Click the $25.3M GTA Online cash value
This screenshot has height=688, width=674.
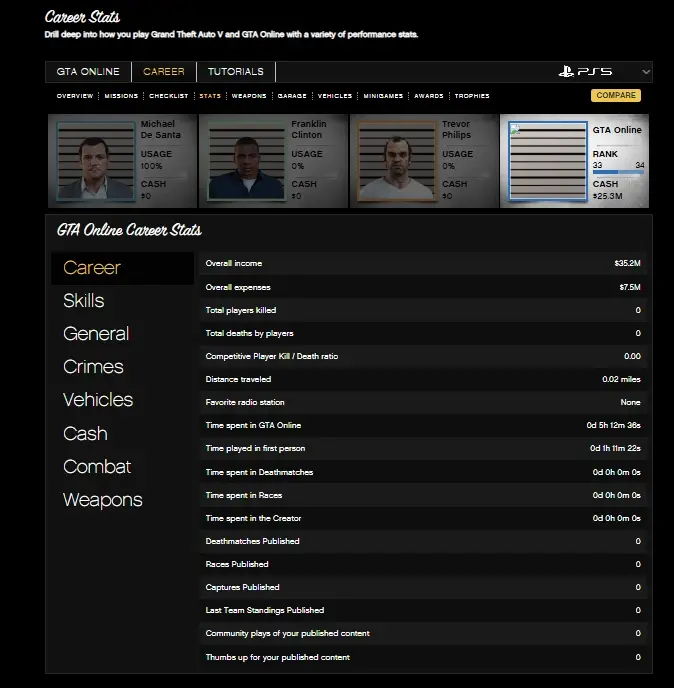tap(607, 196)
